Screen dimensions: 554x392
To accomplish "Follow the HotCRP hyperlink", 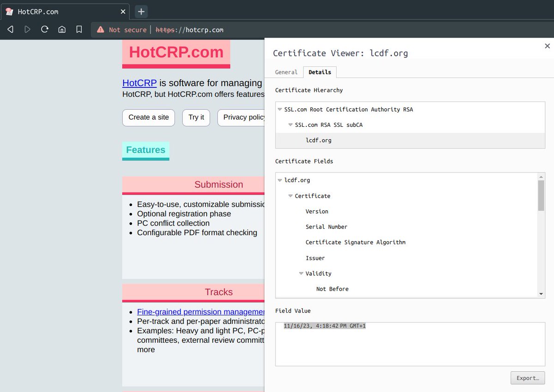I will click(139, 83).
